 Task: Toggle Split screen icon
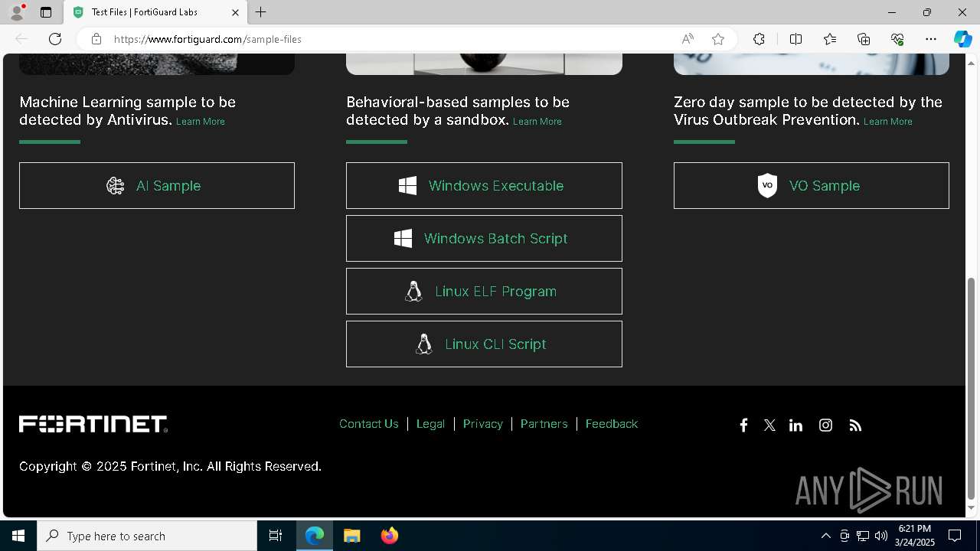795,39
